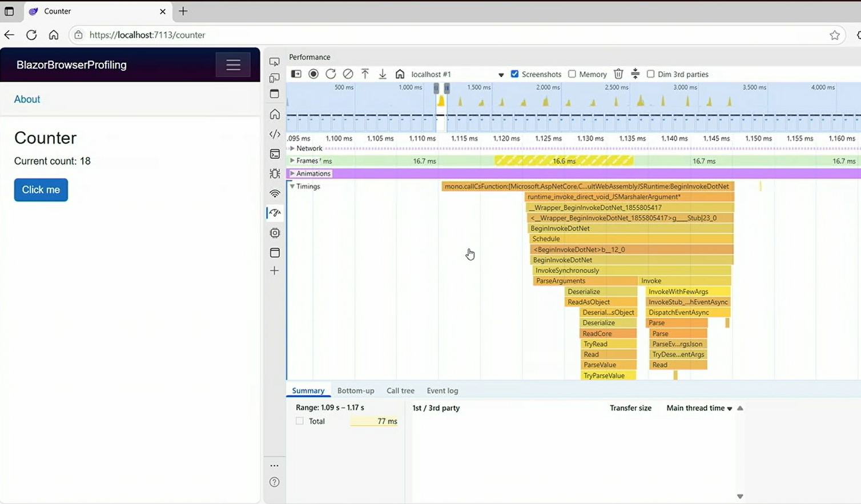Click the trash icon to collect garbage

click(x=618, y=74)
